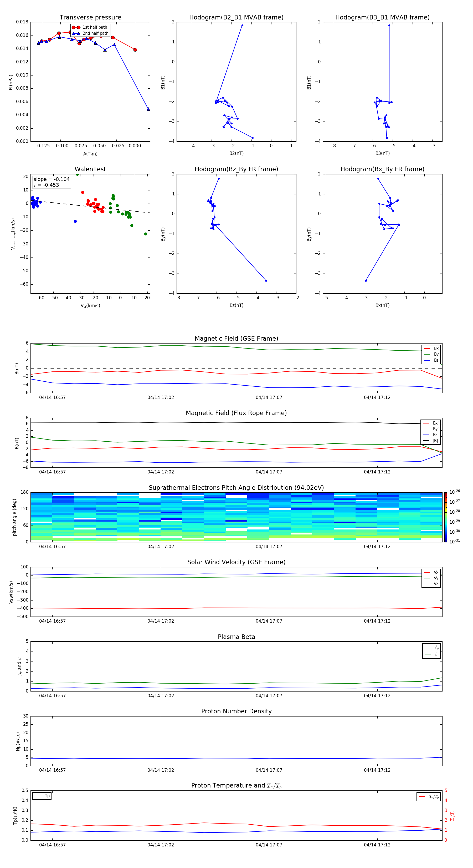
Task: Click the pitch angle colorbar
Action: [445, 517]
